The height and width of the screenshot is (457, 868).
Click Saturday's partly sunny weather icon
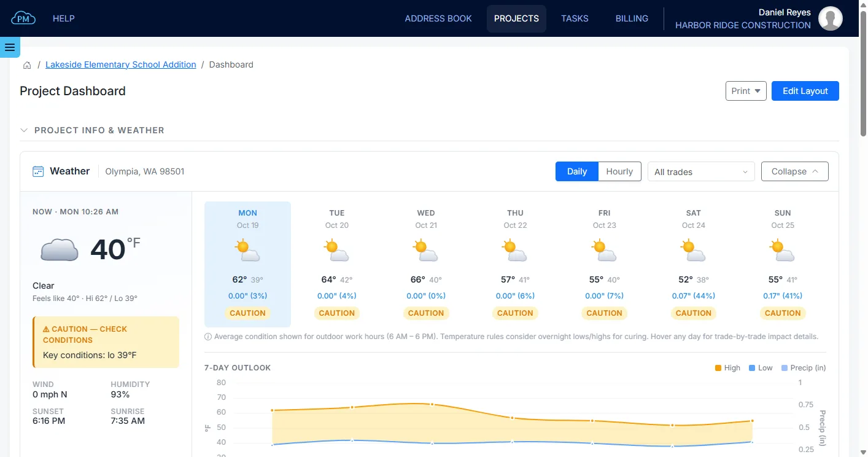point(693,251)
